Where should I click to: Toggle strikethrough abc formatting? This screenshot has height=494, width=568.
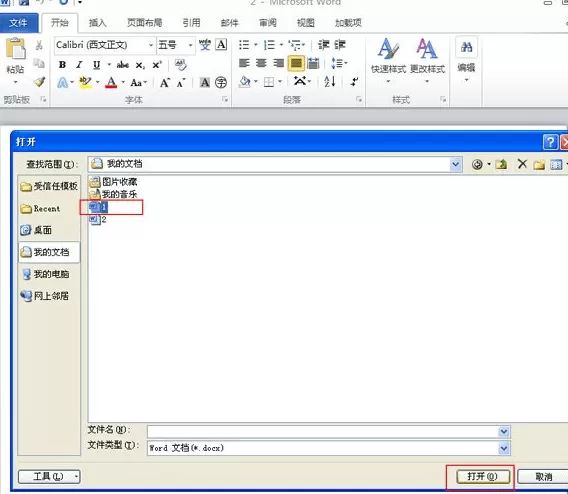point(122,65)
